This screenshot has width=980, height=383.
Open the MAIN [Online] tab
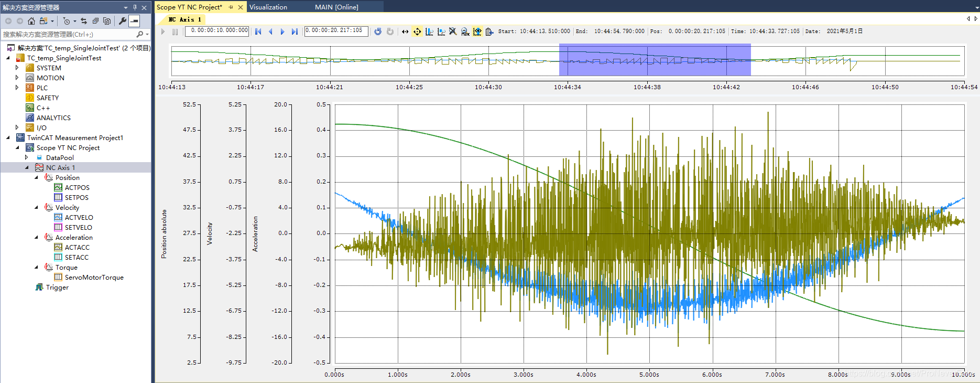click(x=336, y=7)
